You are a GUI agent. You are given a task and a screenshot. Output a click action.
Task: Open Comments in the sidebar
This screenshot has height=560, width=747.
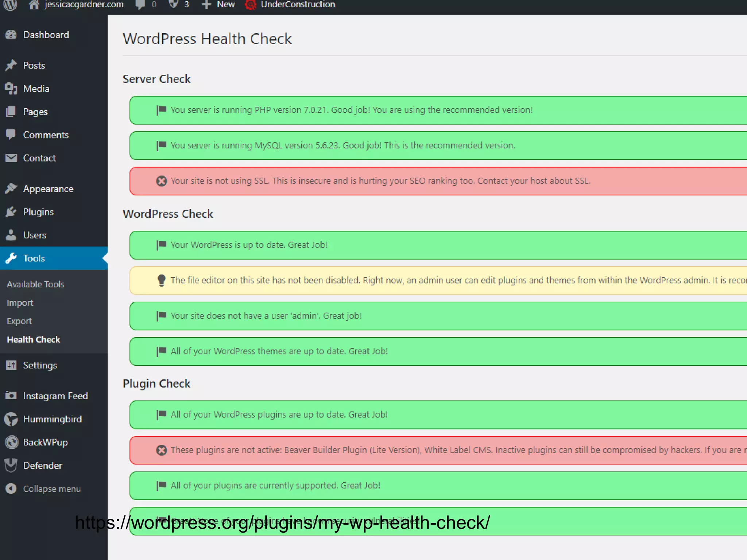(x=46, y=135)
